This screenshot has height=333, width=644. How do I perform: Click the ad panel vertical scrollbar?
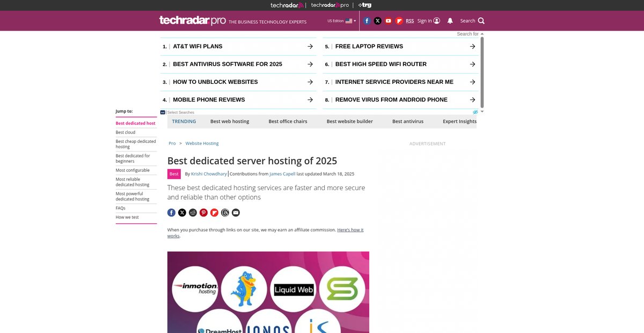[x=482, y=72]
